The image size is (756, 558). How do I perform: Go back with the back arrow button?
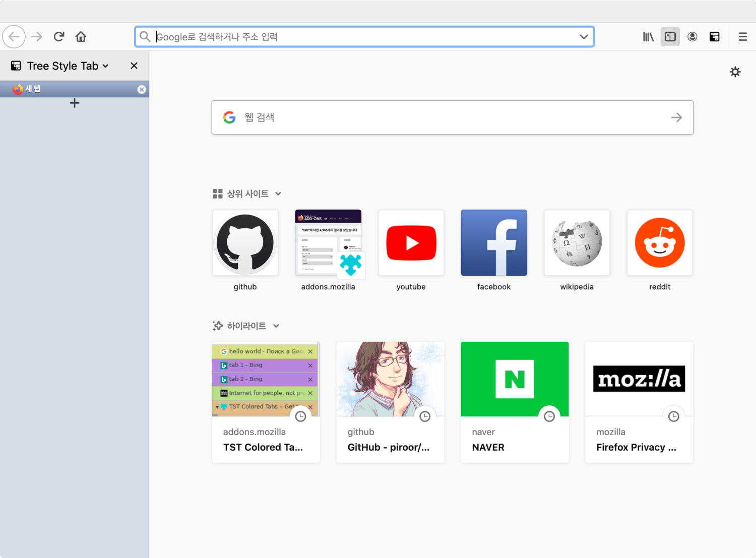[14, 37]
